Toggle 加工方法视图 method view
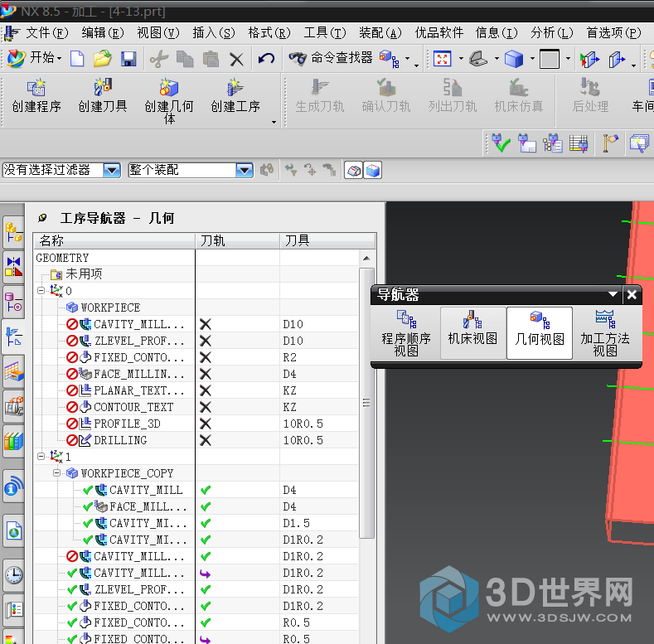 pos(605,332)
